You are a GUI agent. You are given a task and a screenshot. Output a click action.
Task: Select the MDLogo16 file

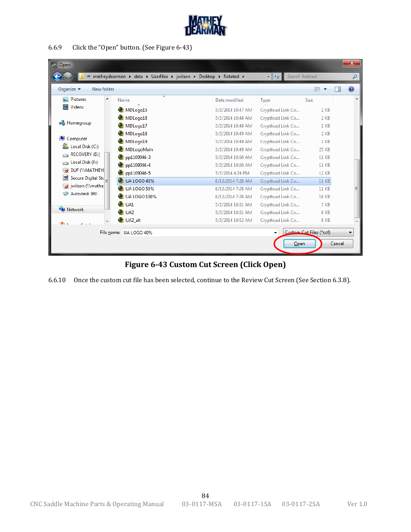[x=224, y=118]
